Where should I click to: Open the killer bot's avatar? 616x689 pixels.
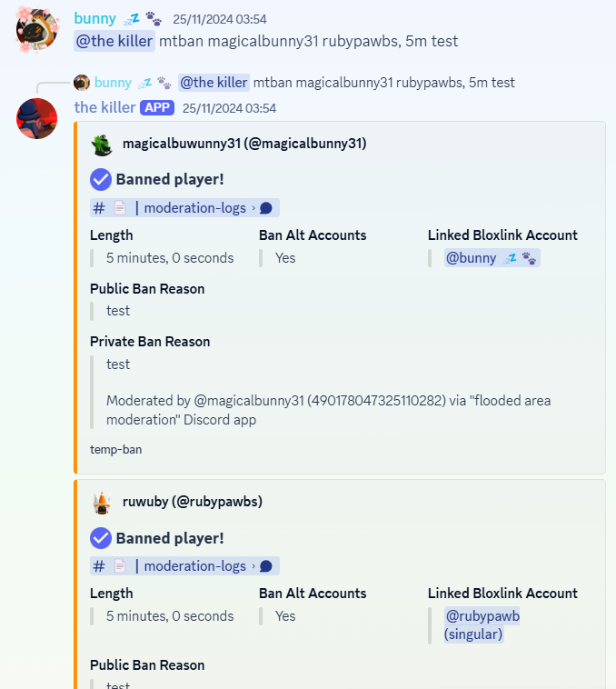coord(37,119)
